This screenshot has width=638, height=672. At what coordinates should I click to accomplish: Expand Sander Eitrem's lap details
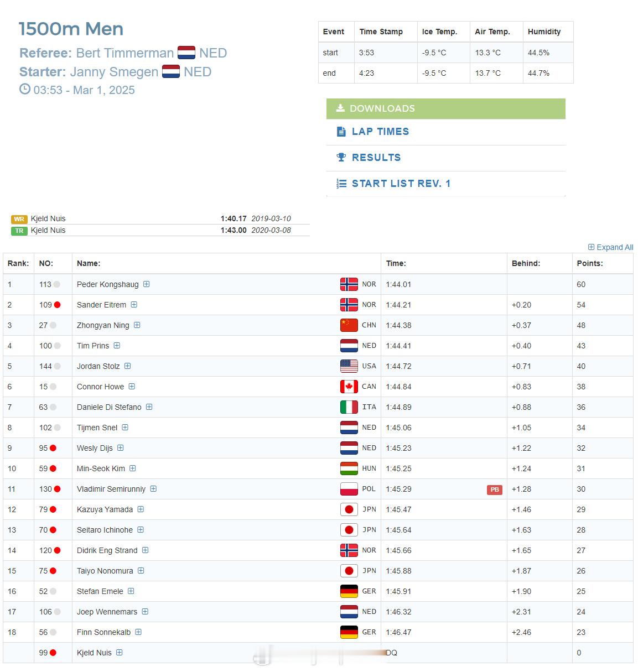pyautogui.click(x=134, y=305)
